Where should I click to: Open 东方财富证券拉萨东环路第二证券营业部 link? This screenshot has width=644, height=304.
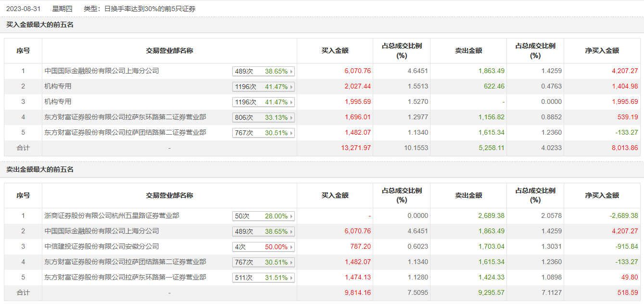coord(125,117)
